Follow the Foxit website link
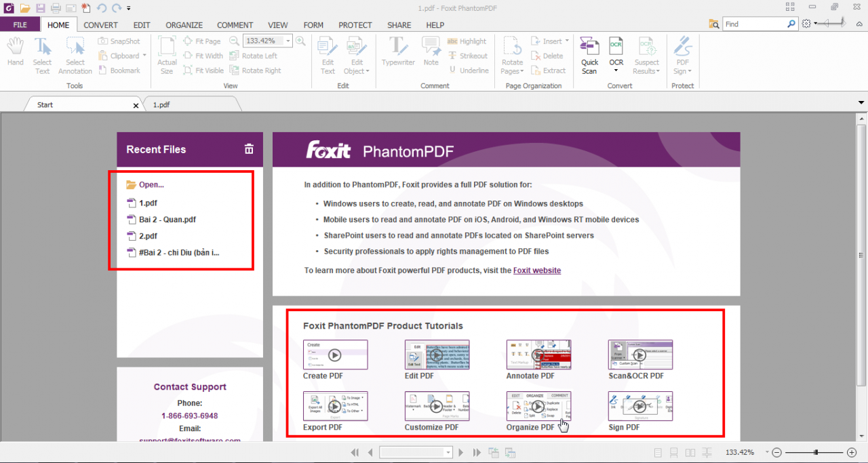 tap(536, 270)
